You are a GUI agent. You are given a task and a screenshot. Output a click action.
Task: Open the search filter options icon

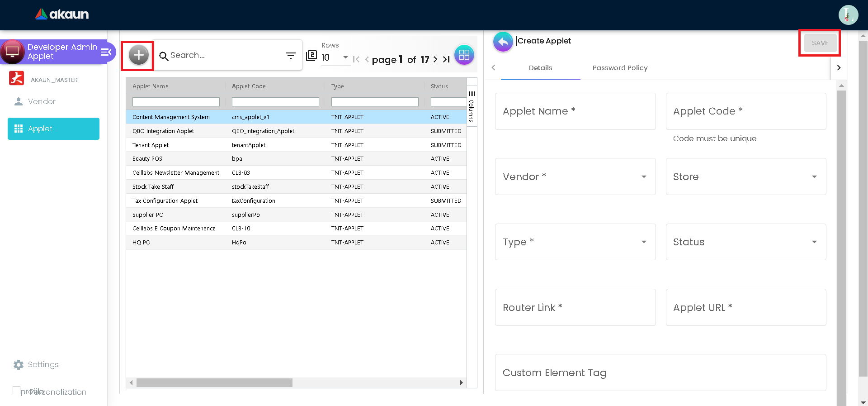290,55
